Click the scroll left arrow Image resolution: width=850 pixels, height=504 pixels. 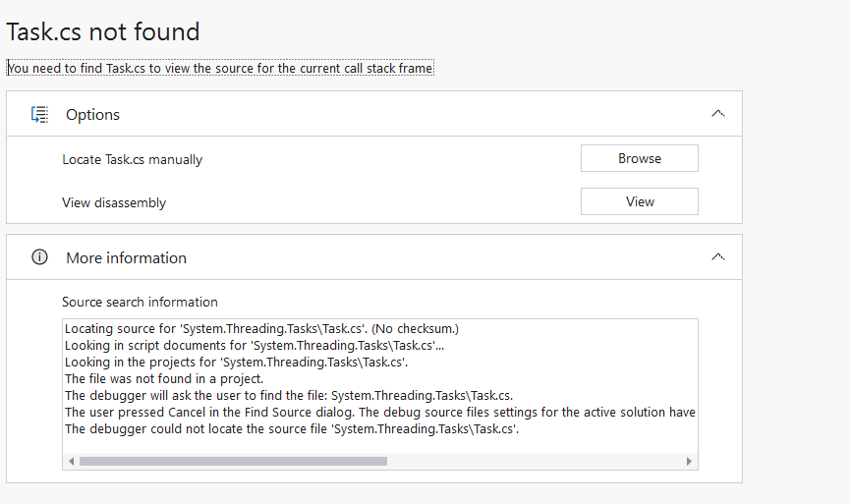[71, 461]
